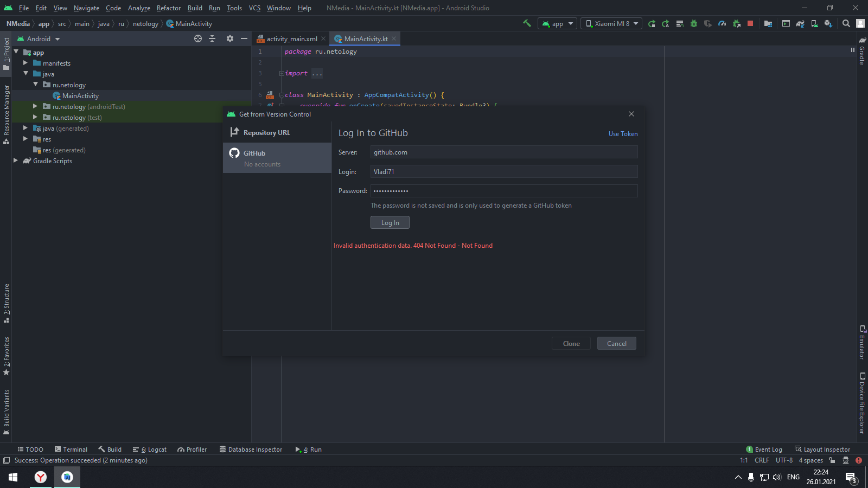Switch to activity_main.xml editor tab

pos(292,39)
